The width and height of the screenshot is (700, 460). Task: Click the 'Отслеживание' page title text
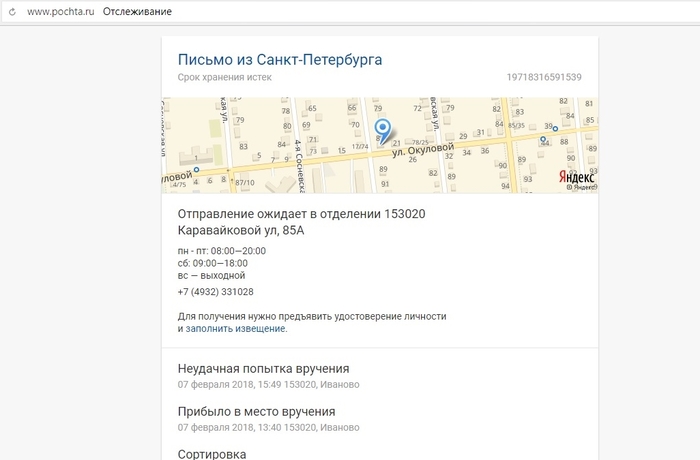pos(137,11)
